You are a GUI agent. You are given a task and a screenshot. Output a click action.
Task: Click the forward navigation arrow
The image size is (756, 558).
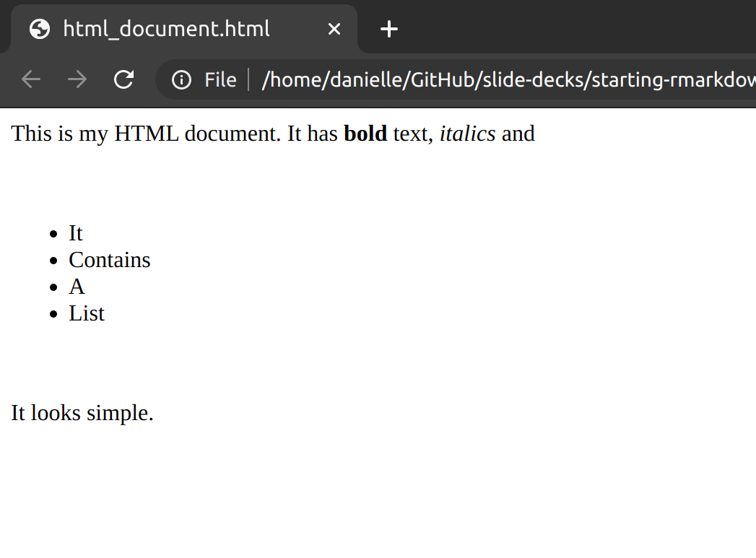coord(77,79)
